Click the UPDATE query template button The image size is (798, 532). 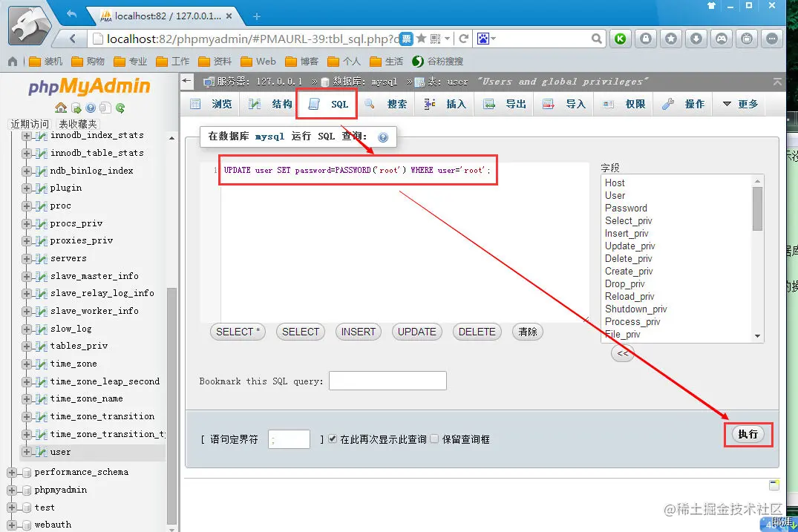[x=416, y=332]
